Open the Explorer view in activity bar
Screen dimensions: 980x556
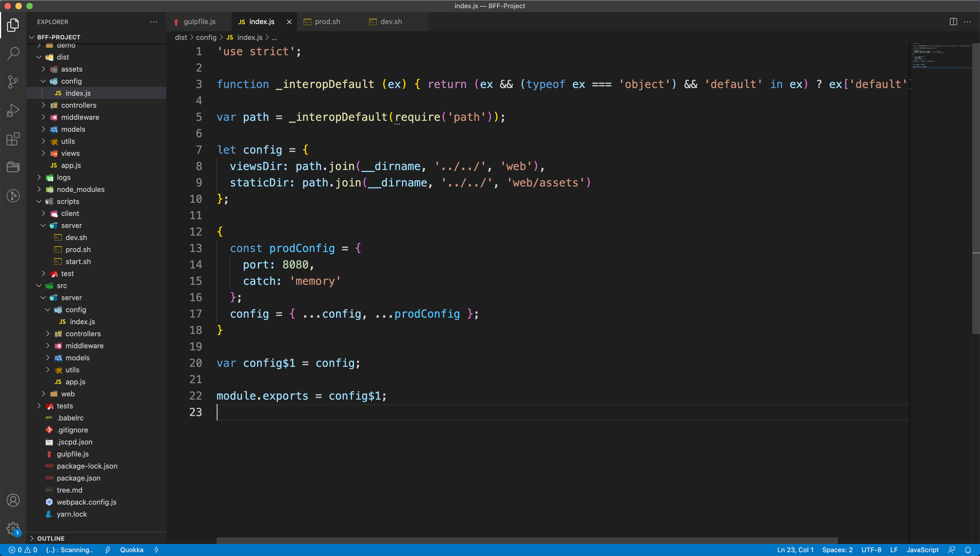click(13, 25)
